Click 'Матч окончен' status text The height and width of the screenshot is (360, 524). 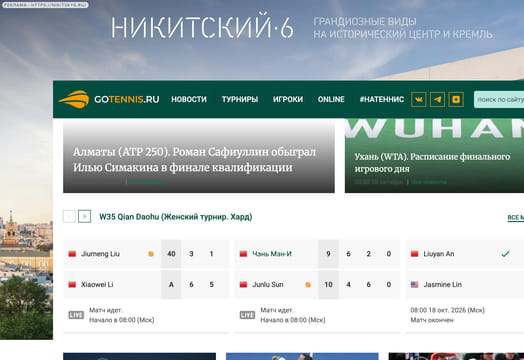[x=432, y=320]
